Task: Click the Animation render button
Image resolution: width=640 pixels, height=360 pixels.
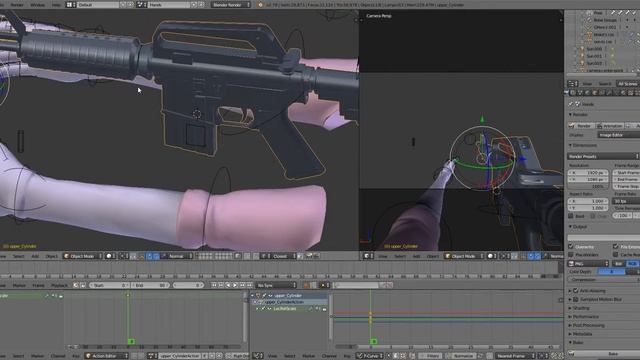Action: [x=611, y=126]
